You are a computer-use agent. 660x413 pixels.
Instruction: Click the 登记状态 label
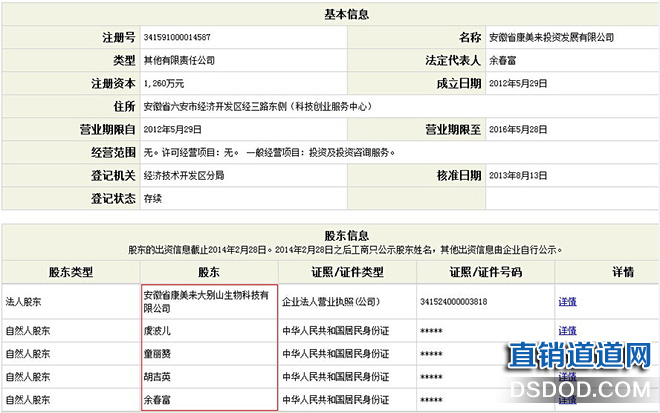pyautogui.click(x=113, y=198)
